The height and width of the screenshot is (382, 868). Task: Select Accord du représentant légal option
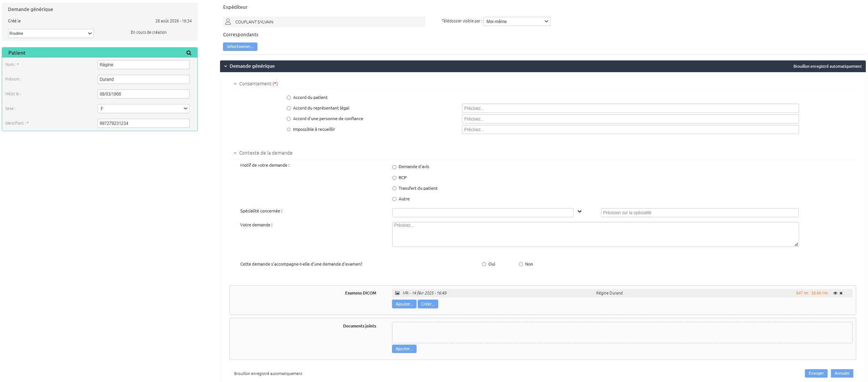289,108
